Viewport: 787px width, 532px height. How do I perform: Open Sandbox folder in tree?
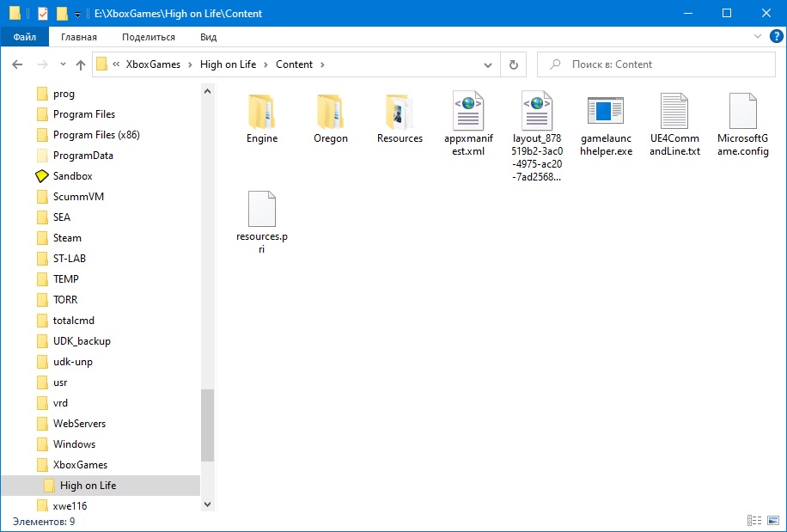click(73, 176)
